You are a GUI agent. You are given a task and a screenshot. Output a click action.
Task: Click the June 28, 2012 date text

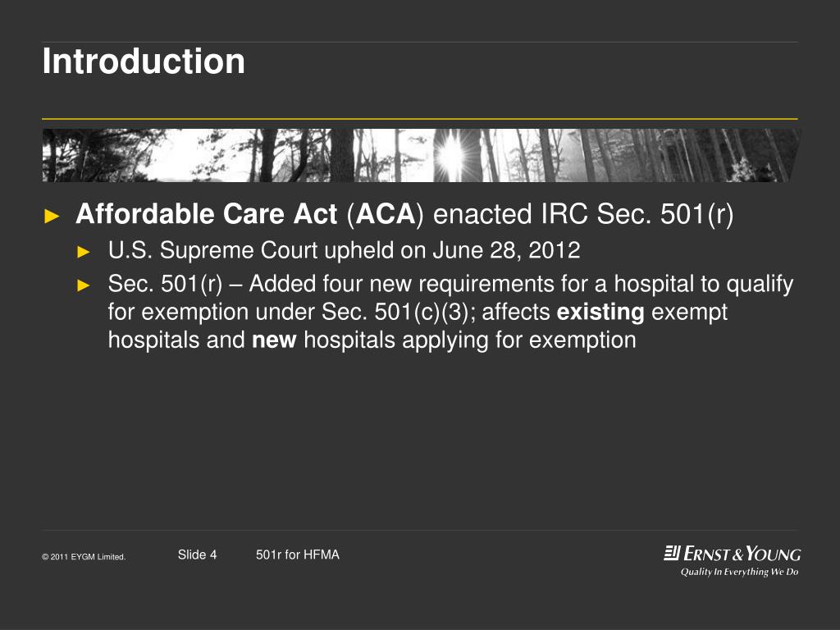click(x=506, y=251)
